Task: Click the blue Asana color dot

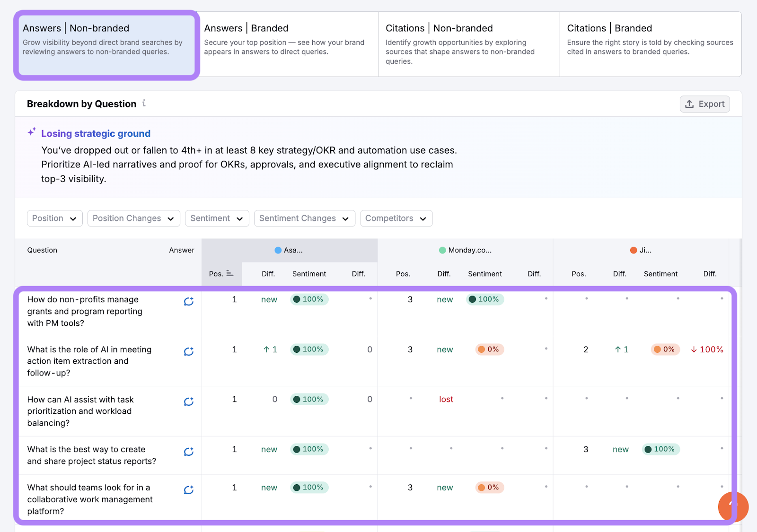Action: coord(278,250)
